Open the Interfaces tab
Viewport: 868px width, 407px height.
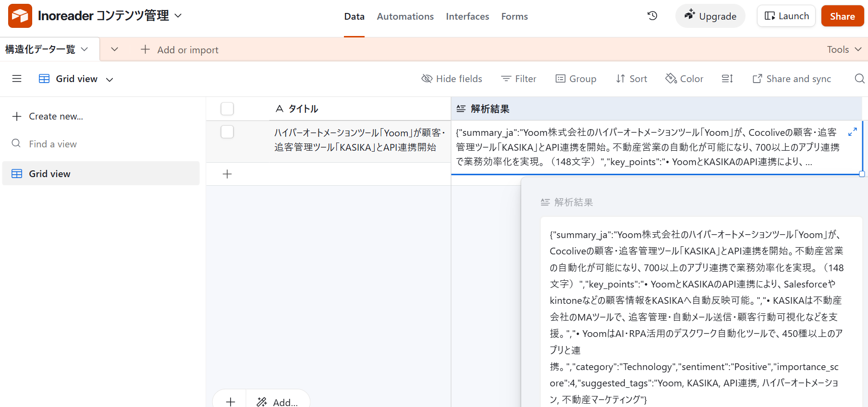click(x=467, y=16)
